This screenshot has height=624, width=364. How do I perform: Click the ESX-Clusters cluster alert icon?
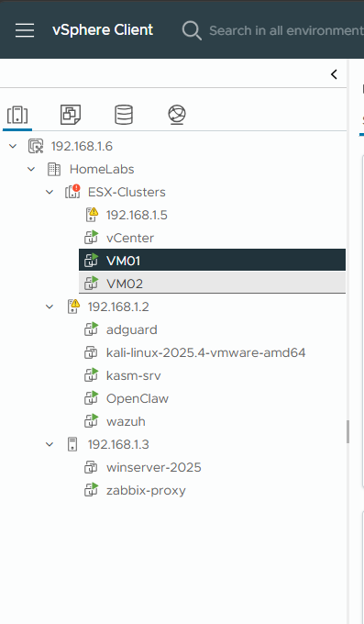[72, 192]
